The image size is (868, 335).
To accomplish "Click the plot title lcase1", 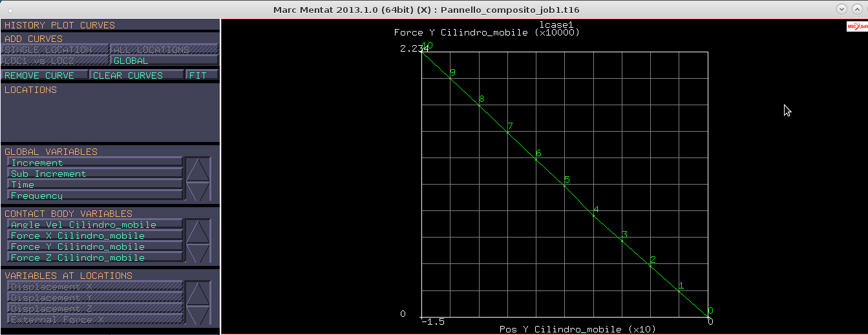I will (x=556, y=25).
